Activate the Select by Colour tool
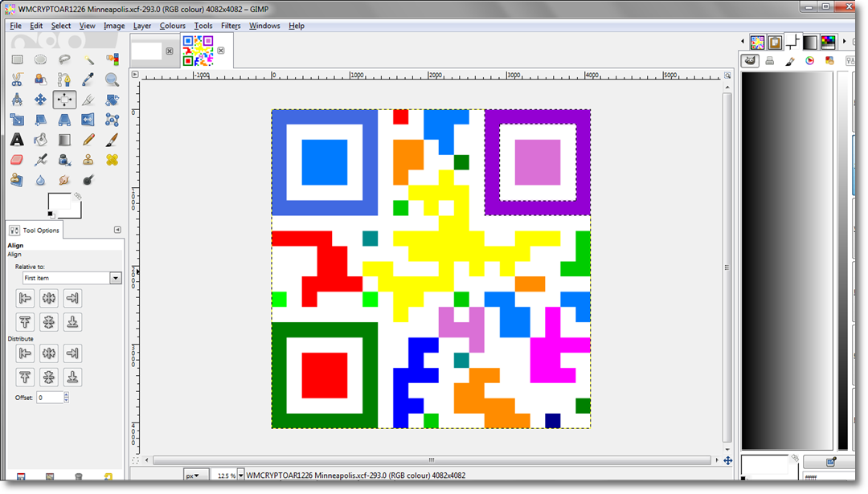This screenshot has height=494, width=868. tap(112, 59)
